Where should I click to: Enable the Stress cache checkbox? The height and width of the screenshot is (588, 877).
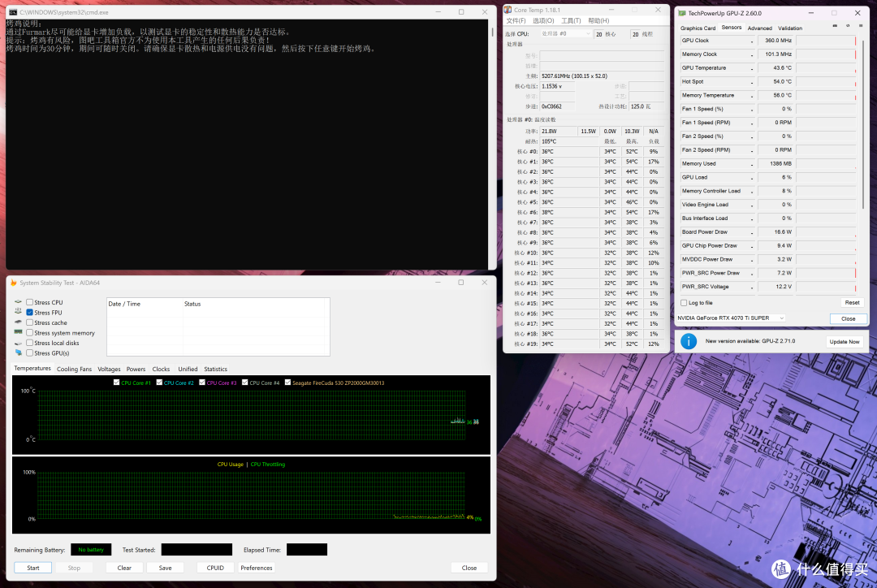(x=30, y=322)
